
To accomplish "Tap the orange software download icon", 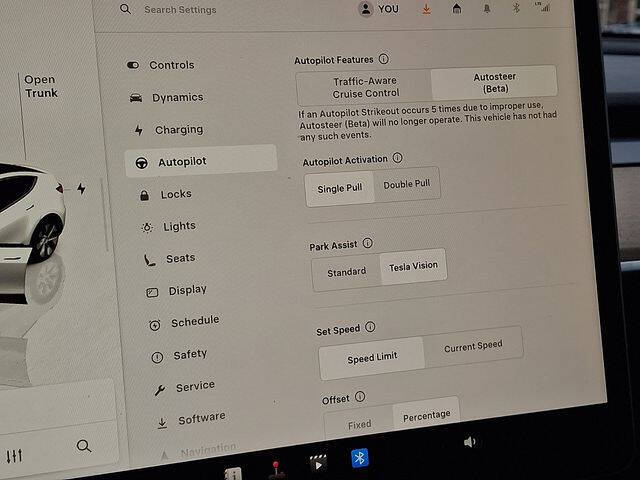I will 427,9.
